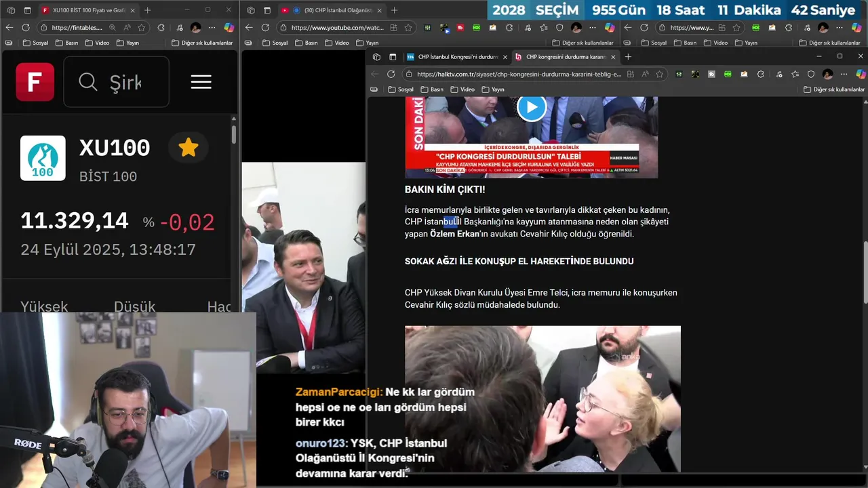
Task: Click the XU100 price 11.329,14
Action: click(x=75, y=221)
